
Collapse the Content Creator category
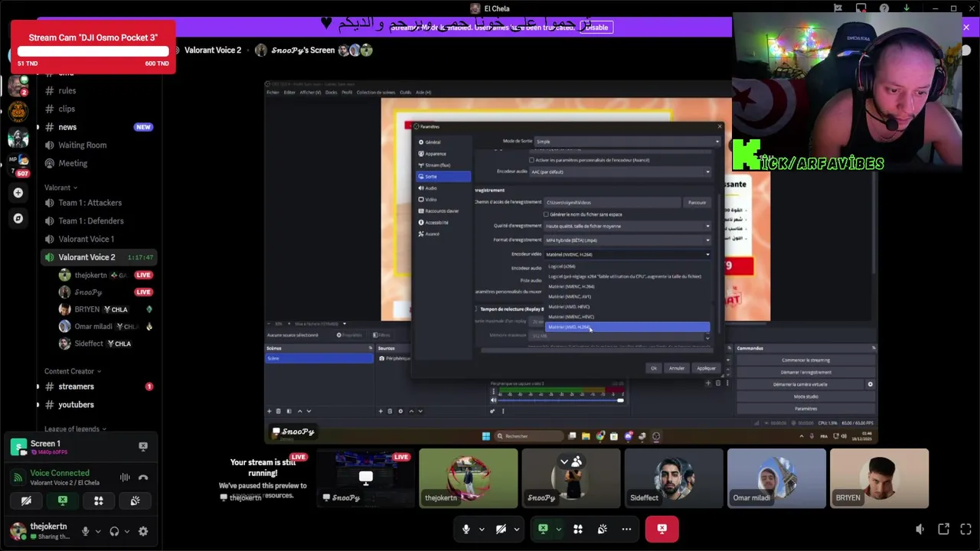click(73, 371)
